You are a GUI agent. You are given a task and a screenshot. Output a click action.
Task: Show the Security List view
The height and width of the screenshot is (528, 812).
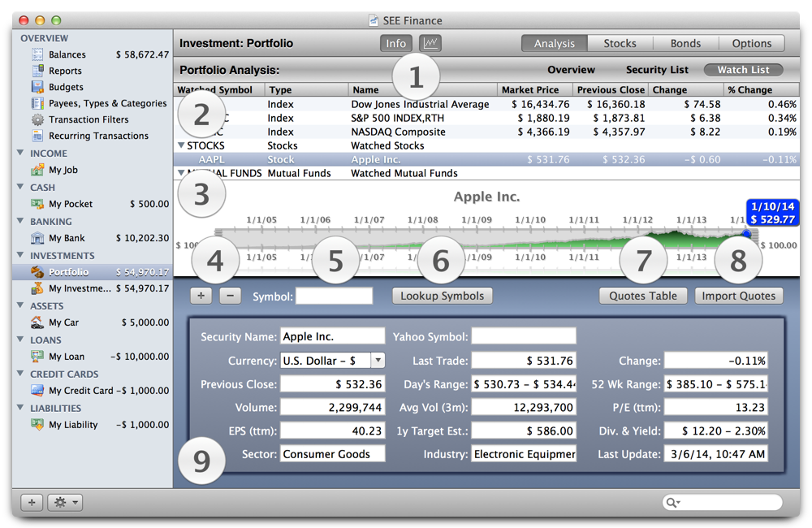tap(657, 70)
